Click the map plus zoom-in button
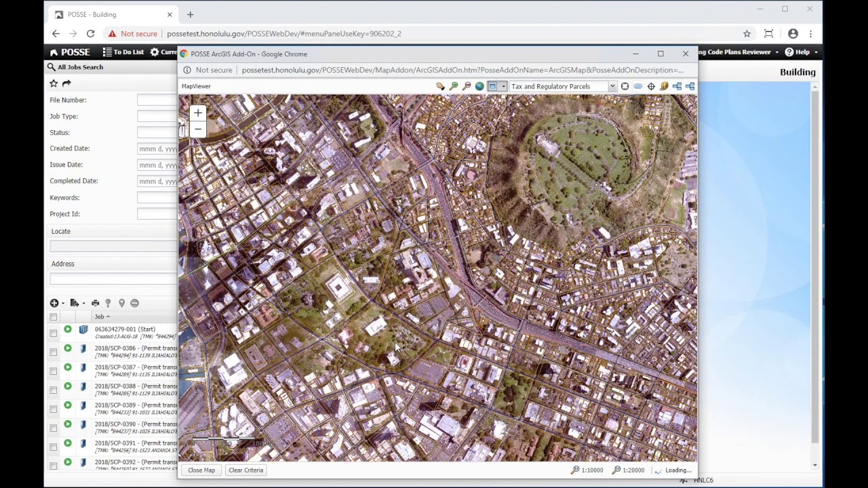 tap(197, 113)
